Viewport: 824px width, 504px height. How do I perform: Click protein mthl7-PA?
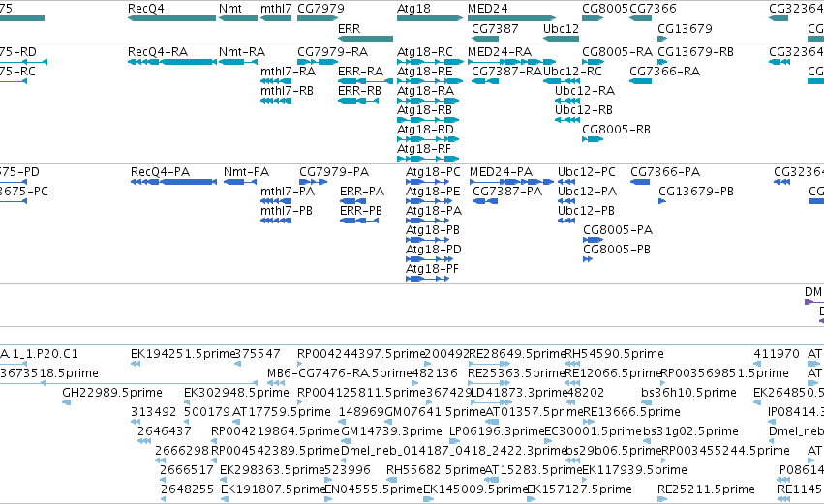(276, 201)
